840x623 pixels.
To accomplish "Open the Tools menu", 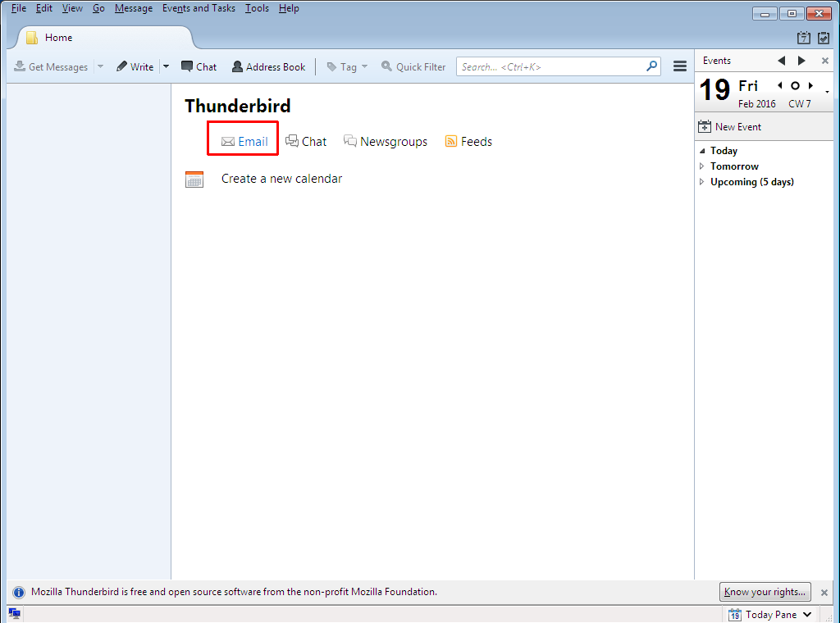I will (x=257, y=8).
